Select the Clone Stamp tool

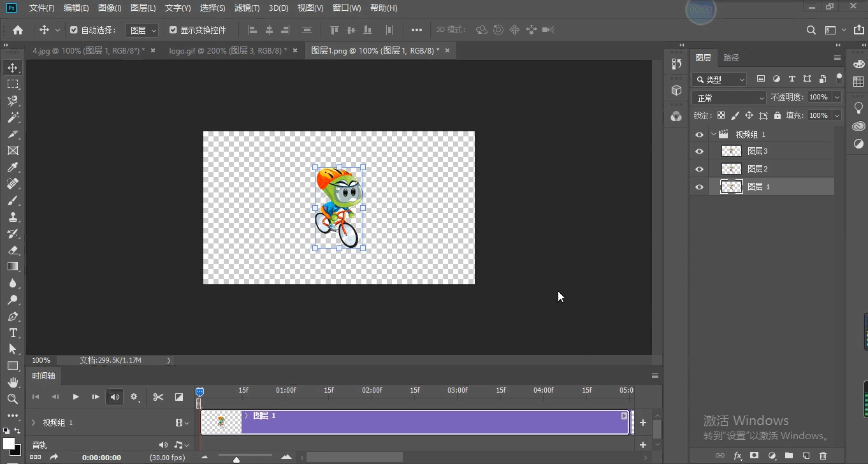pyautogui.click(x=13, y=217)
